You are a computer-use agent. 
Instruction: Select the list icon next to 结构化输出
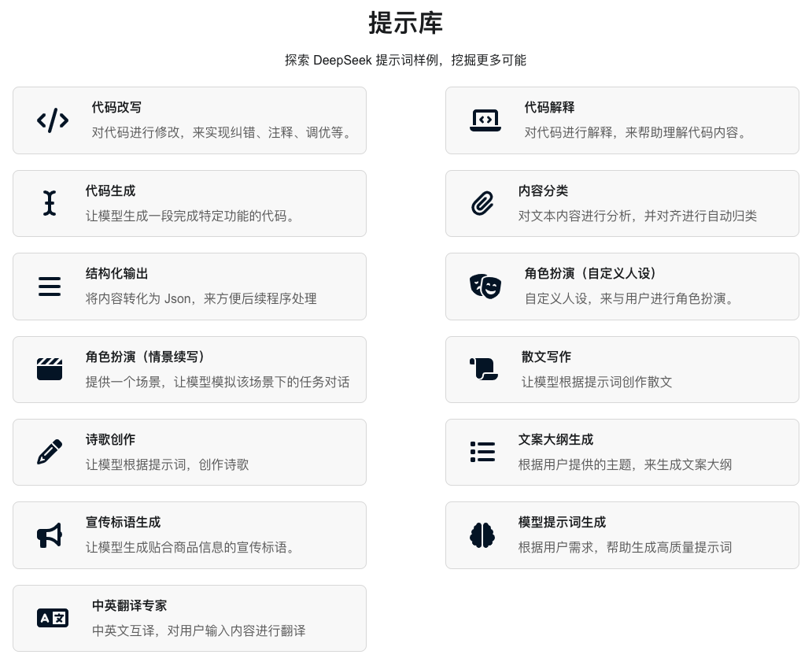coord(50,287)
